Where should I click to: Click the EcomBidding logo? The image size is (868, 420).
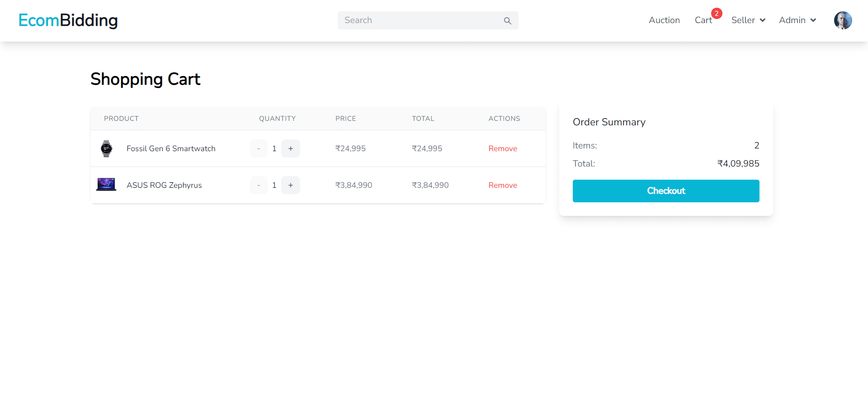[68, 20]
